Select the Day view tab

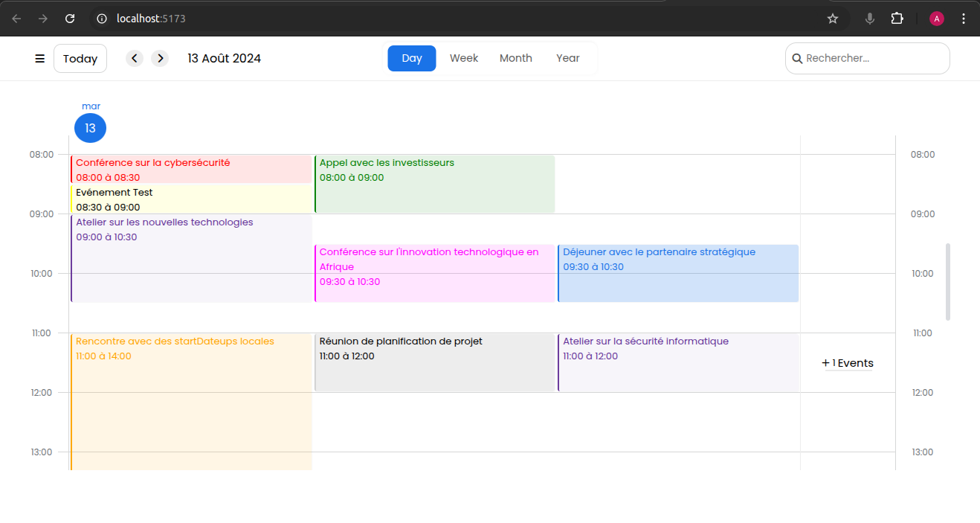[x=412, y=58]
